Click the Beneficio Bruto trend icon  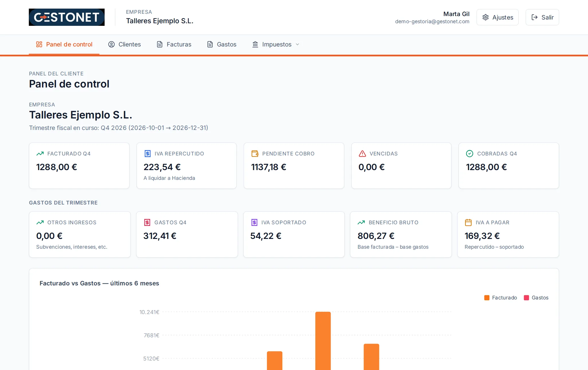coord(361,223)
